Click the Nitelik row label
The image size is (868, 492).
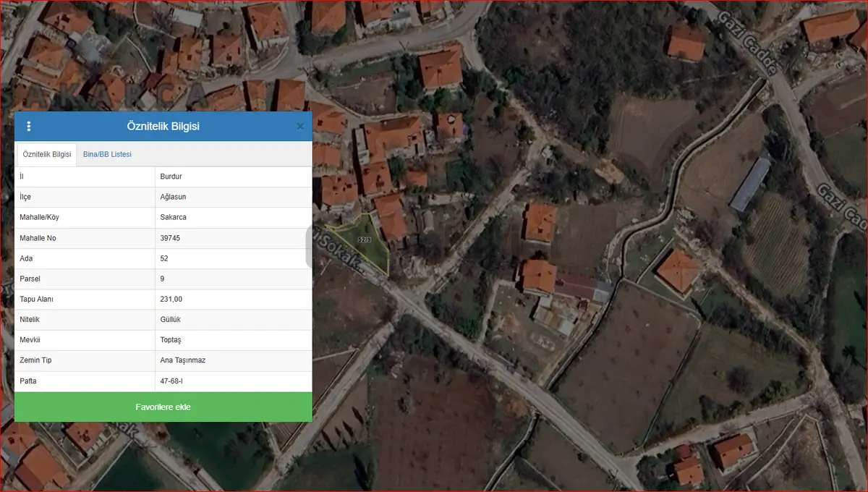click(30, 319)
